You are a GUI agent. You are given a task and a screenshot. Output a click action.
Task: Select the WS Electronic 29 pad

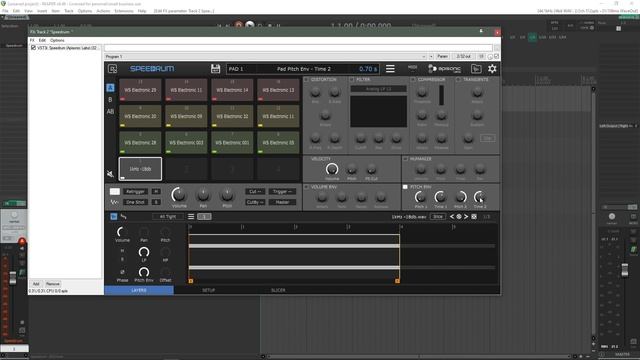[x=140, y=90]
